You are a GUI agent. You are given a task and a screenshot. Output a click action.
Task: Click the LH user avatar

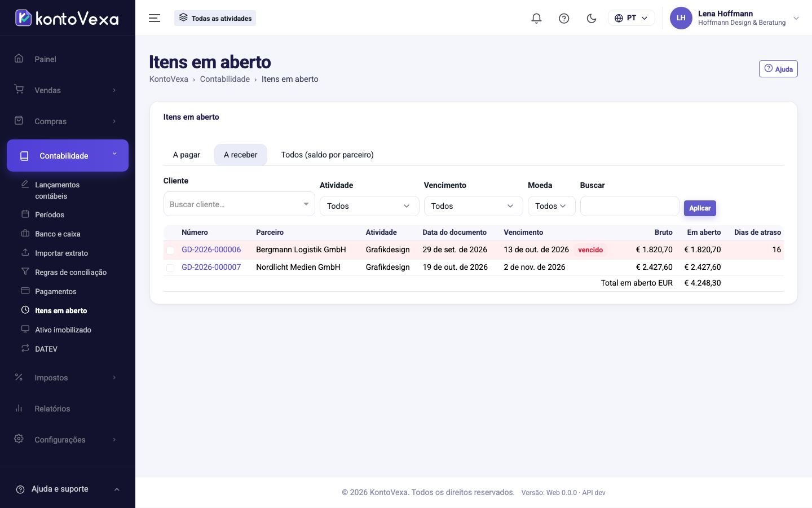[681, 18]
